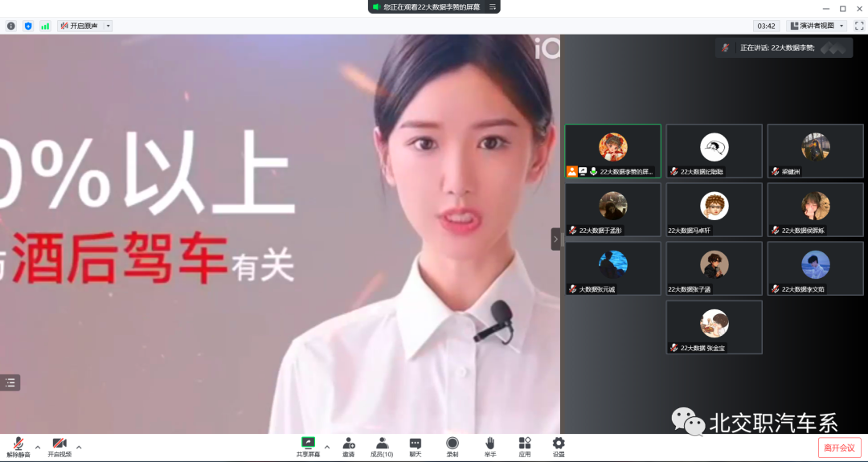
Task: Expand share options arrow beside 共享屏幕
Action: pos(326,447)
